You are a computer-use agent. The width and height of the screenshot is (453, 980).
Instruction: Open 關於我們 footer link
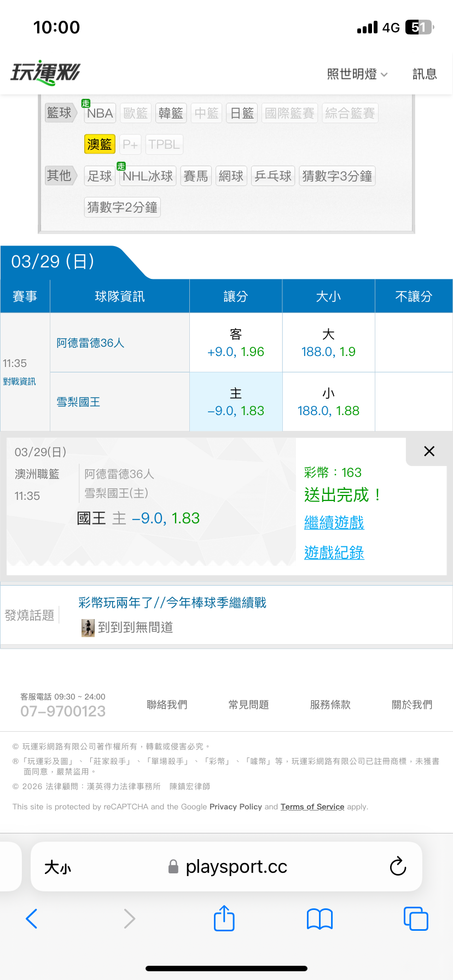click(412, 705)
